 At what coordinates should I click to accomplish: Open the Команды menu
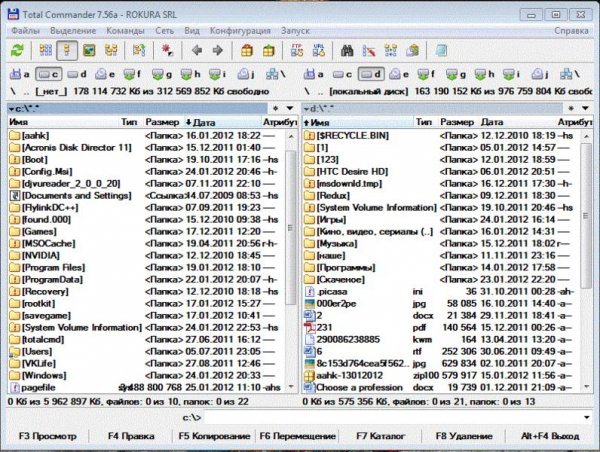coord(125,31)
